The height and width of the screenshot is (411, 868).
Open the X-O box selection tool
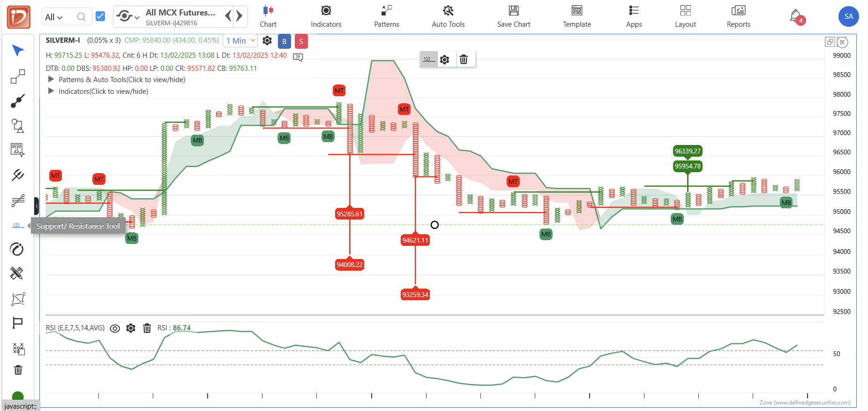18,348
